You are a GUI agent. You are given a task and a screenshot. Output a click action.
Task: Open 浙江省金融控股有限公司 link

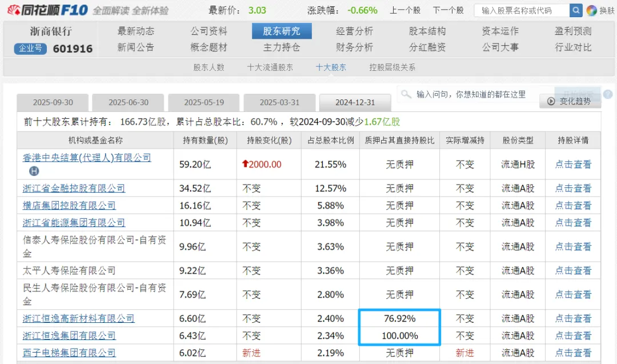[x=74, y=189]
